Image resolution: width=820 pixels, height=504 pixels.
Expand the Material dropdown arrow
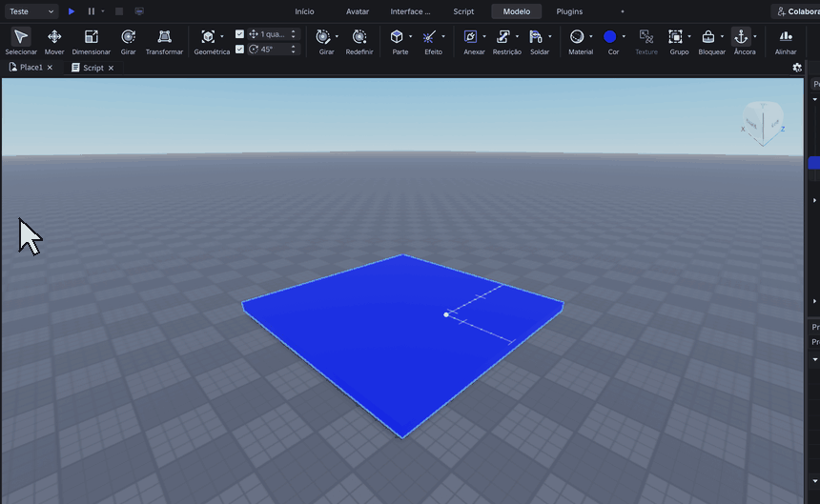pos(591,36)
